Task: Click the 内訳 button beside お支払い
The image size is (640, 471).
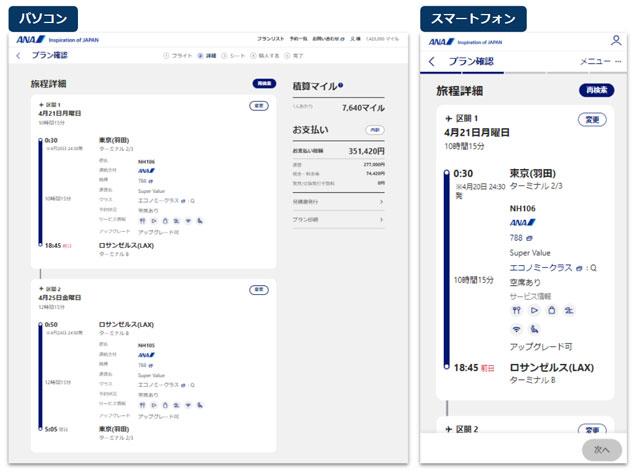Action: (375, 130)
